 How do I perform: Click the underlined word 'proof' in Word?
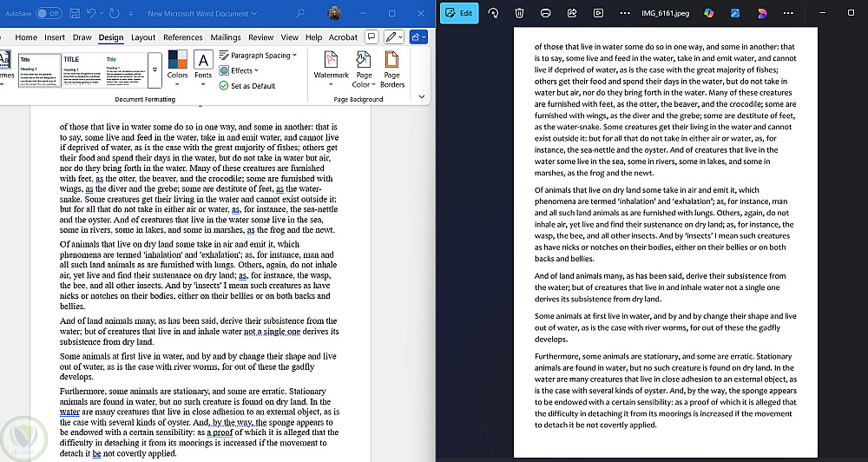(222, 432)
